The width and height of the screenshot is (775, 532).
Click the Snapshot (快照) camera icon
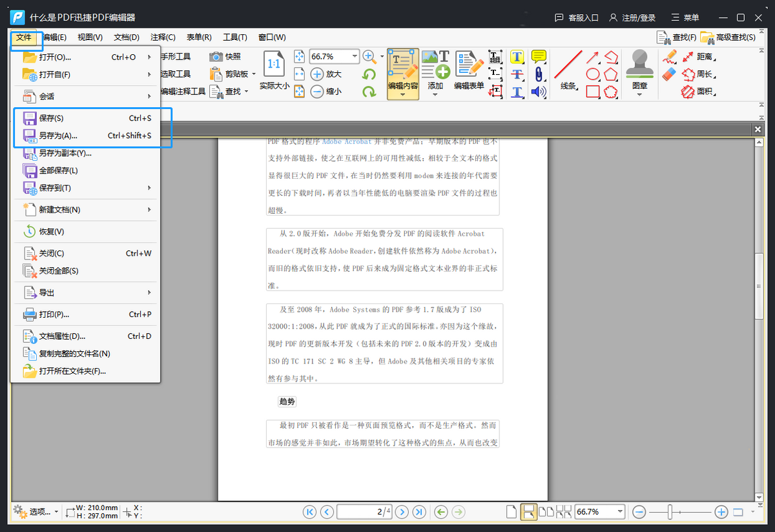[216, 57]
